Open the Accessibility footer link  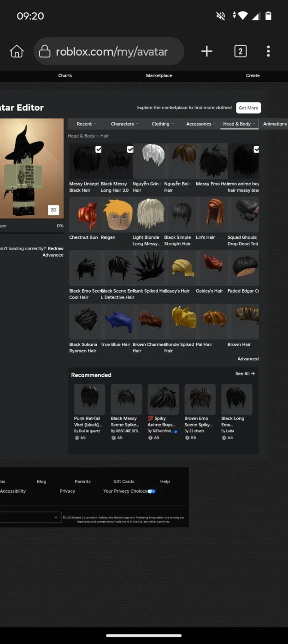tap(13, 491)
